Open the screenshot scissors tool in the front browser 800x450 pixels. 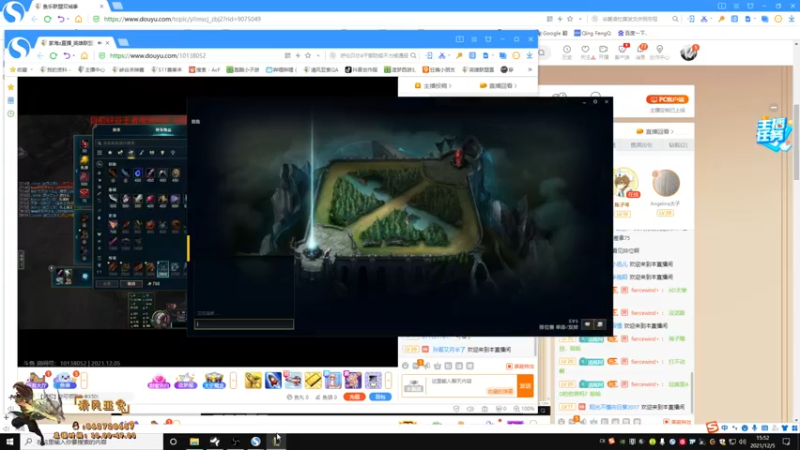(442, 56)
